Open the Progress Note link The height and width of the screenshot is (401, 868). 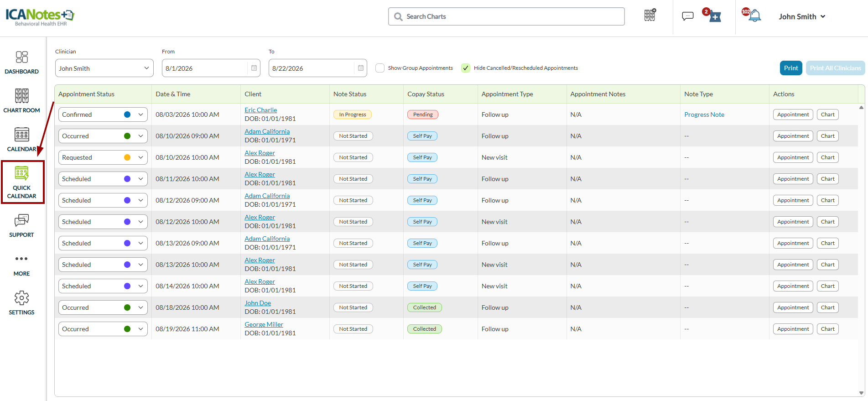tap(704, 115)
